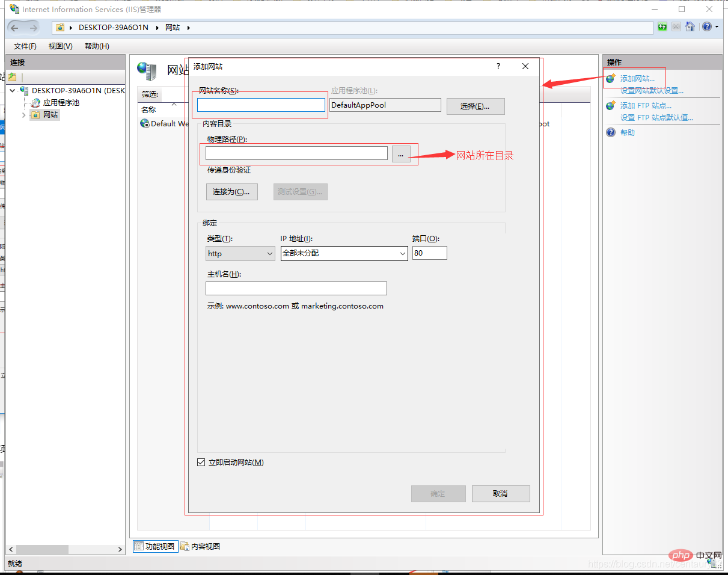The image size is (728, 575).
Task: Click the 网站名称 text field
Action: click(261, 105)
